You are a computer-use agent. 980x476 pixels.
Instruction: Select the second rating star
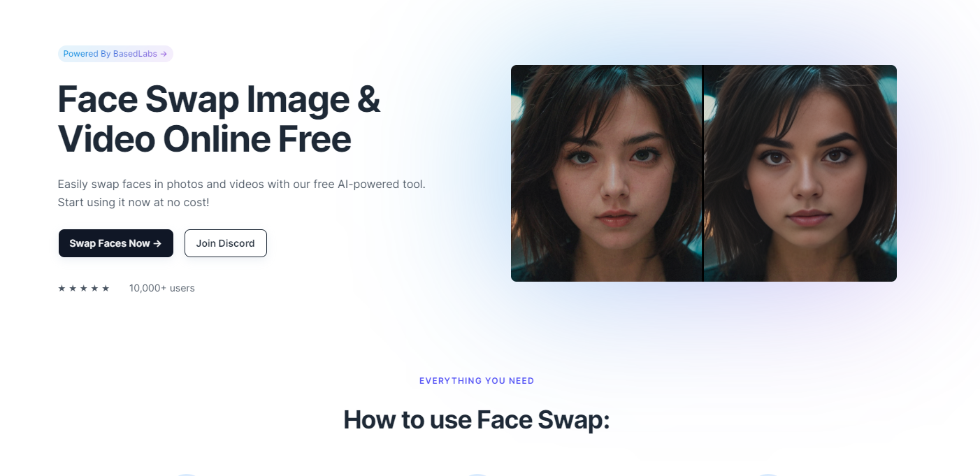coord(73,288)
